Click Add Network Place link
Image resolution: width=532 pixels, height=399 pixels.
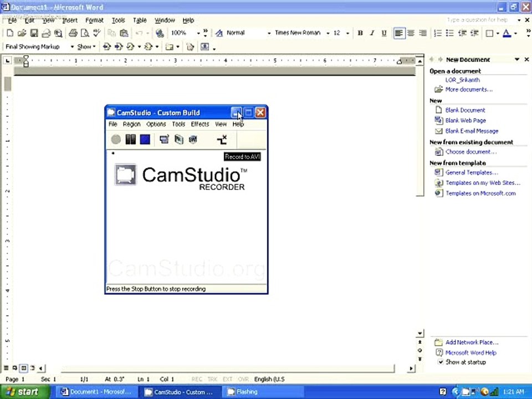click(472, 342)
